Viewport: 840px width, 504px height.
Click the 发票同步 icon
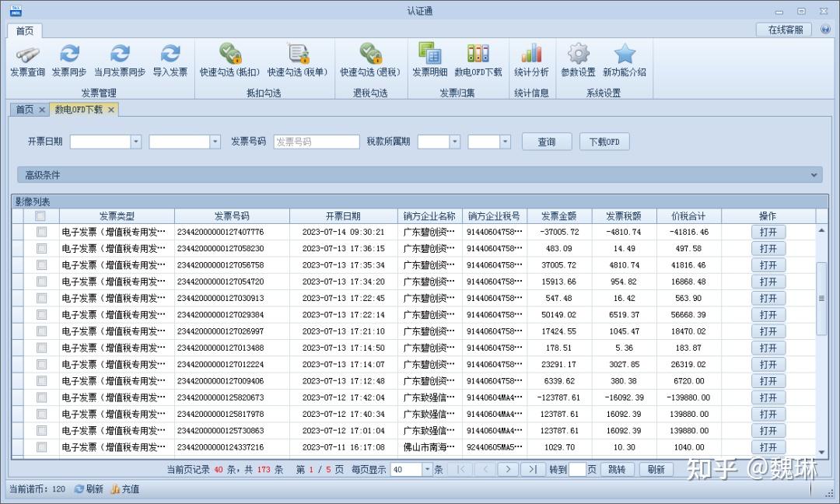point(71,61)
